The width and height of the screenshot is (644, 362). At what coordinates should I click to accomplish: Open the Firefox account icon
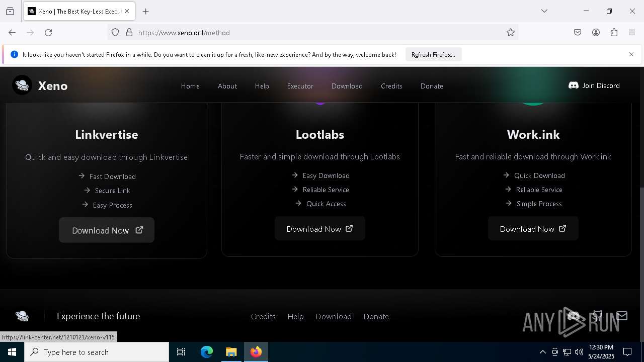596,33
